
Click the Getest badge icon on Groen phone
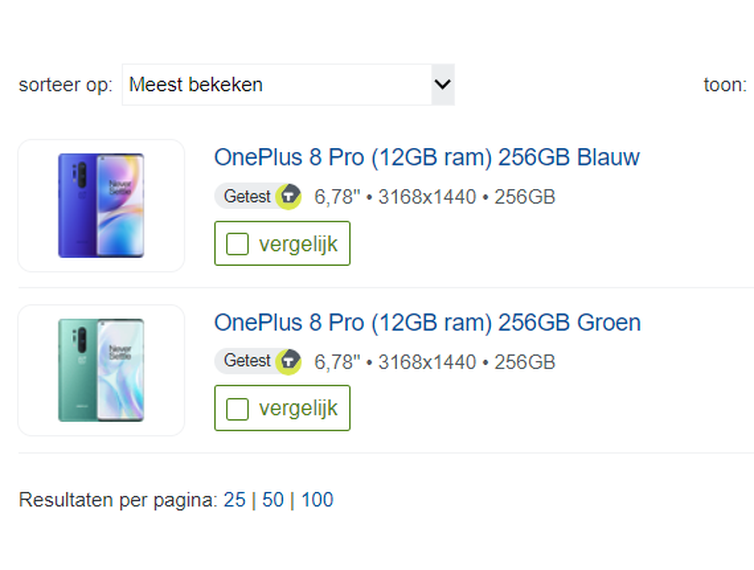[288, 361]
